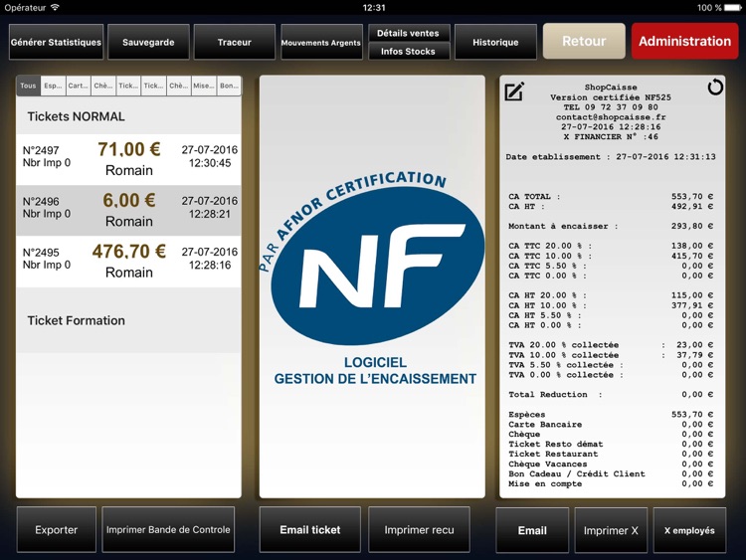Click the Tickets NORMAL section header
Image resolution: width=746 pixels, height=560 pixels.
[x=128, y=116]
